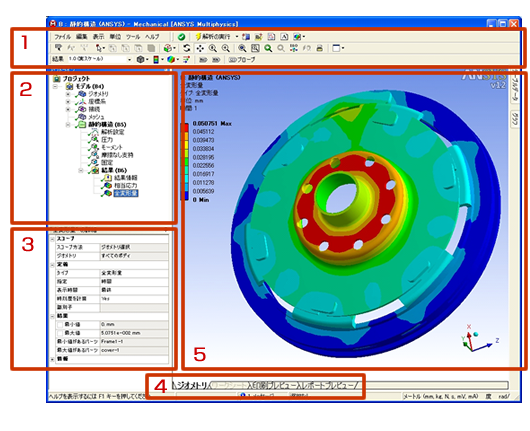Click the label tool icon in second toolbar row
Image resolution: width=530 pixels, height=431 pixels.
tap(58, 48)
